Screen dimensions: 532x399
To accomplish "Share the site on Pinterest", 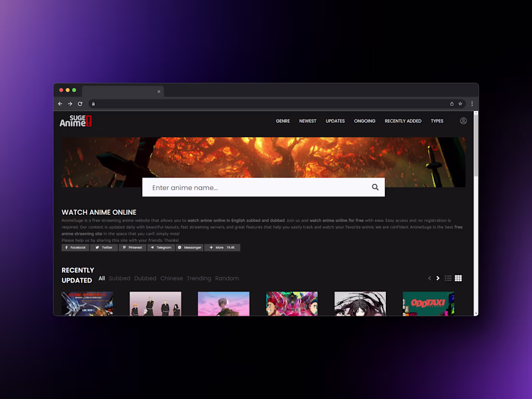I will tap(132, 247).
